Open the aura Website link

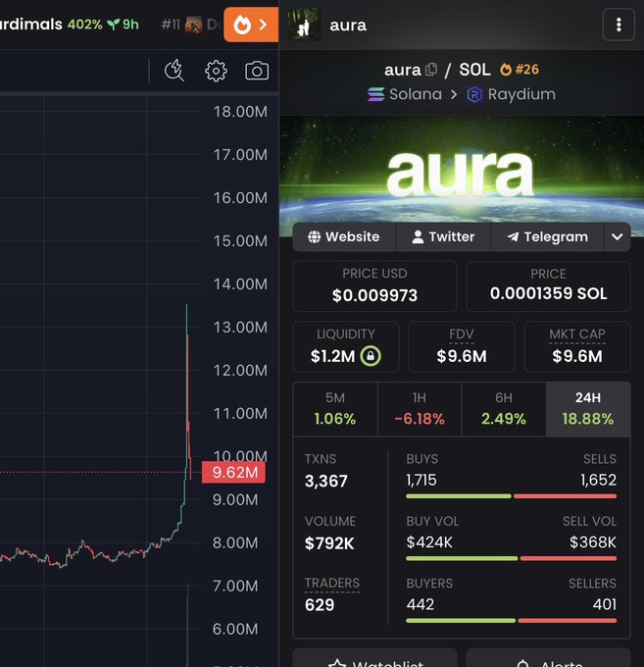[344, 237]
